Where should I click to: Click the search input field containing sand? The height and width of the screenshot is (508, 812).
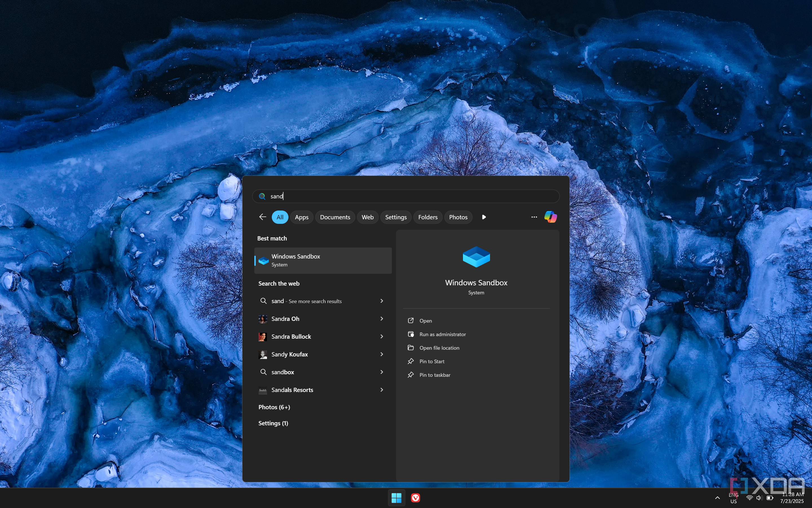point(406,196)
